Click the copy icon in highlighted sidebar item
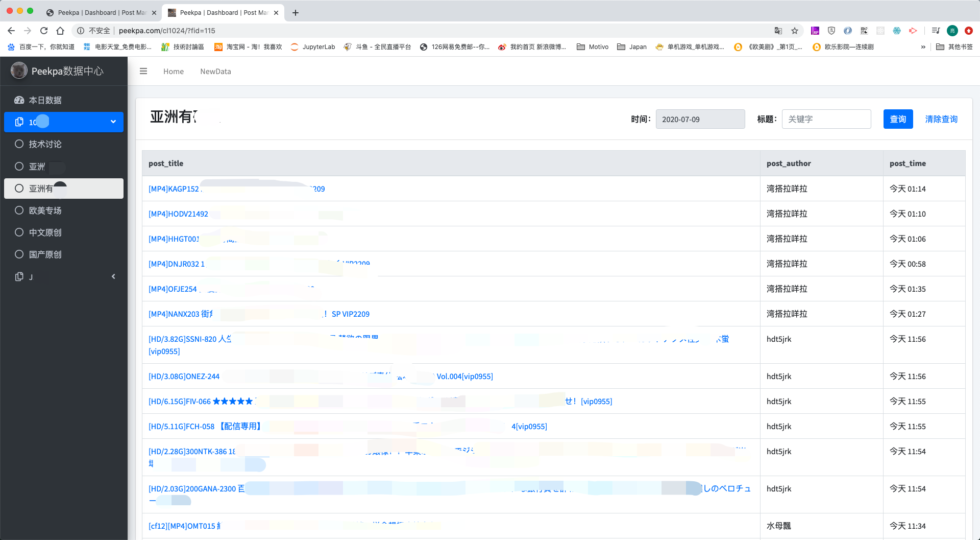This screenshot has width=980, height=540. click(x=19, y=122)
